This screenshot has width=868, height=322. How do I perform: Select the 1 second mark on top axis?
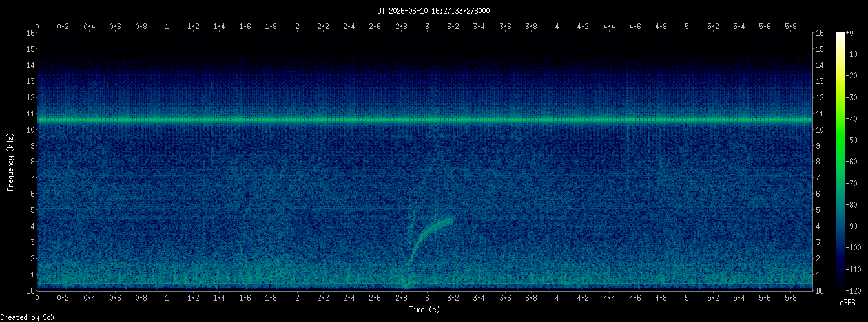click(x=167, y=26)
